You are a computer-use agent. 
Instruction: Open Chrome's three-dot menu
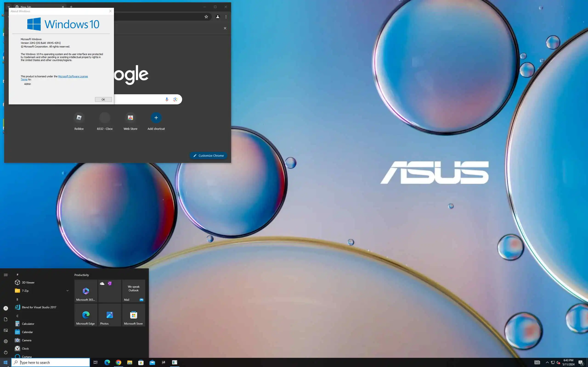coord(226,17)
